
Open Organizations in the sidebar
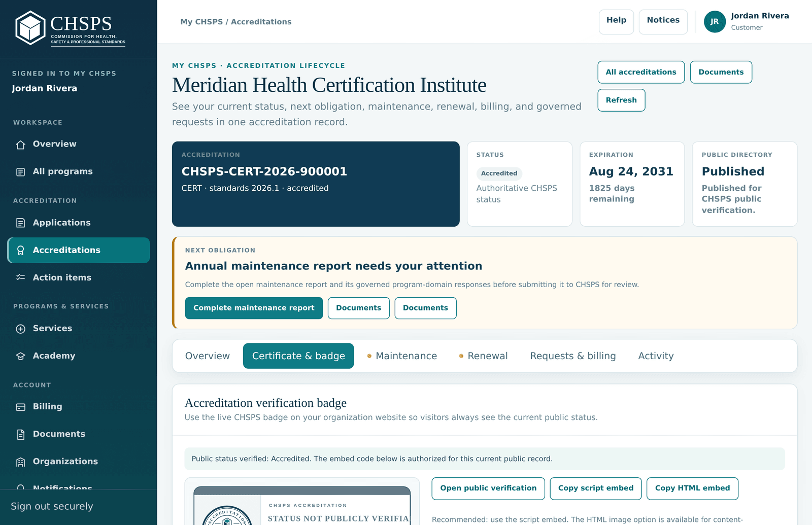pyautogui.click(x=79, y=462)
